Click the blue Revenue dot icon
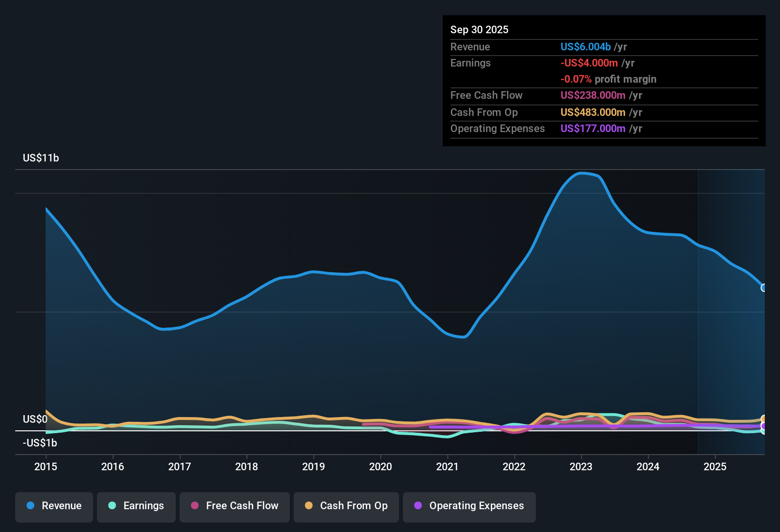 pos(29,506)
